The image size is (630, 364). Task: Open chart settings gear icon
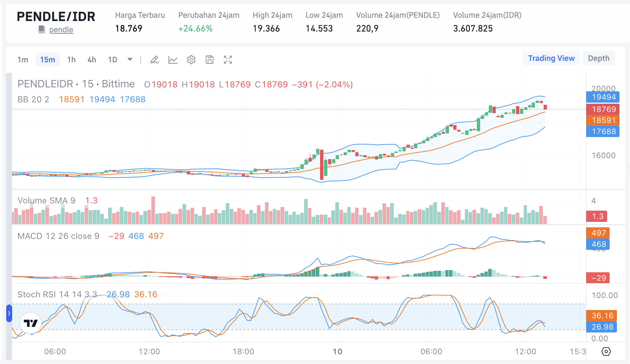tap(191, 60)
